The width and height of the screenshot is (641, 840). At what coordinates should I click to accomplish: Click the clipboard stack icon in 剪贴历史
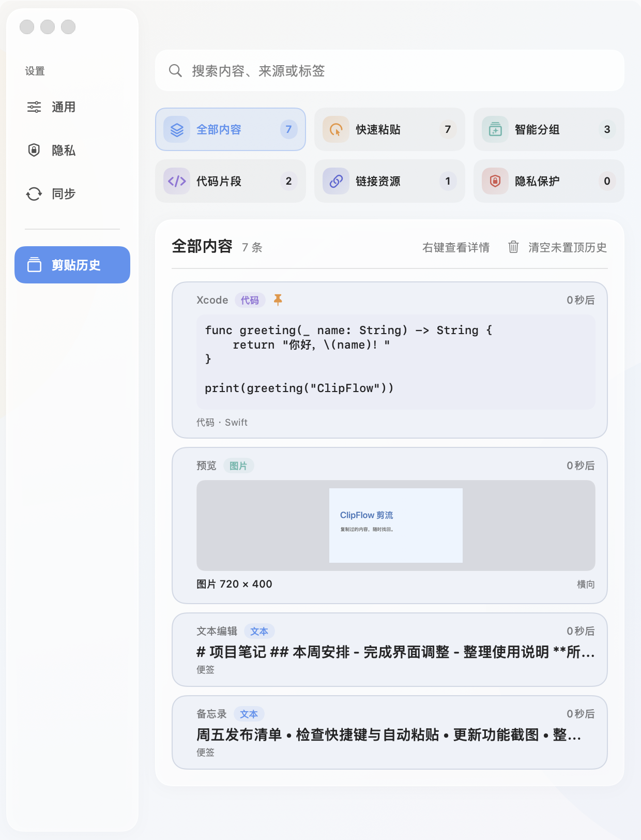pyautogui.click(x=34, y=265)
